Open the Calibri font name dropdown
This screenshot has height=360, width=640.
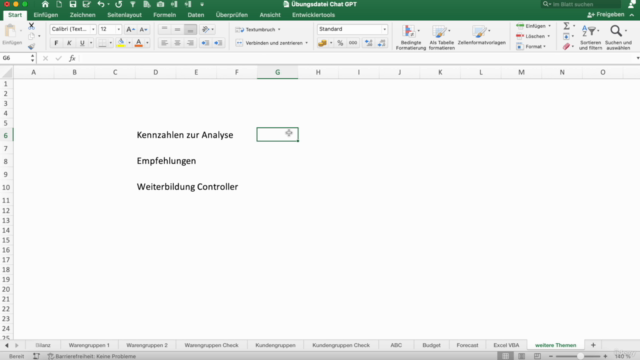click(x=93, y=29)
